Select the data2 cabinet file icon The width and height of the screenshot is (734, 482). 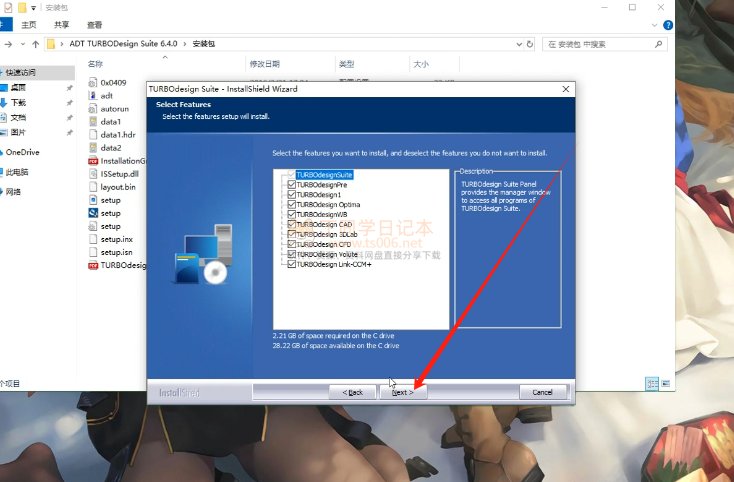93,148
